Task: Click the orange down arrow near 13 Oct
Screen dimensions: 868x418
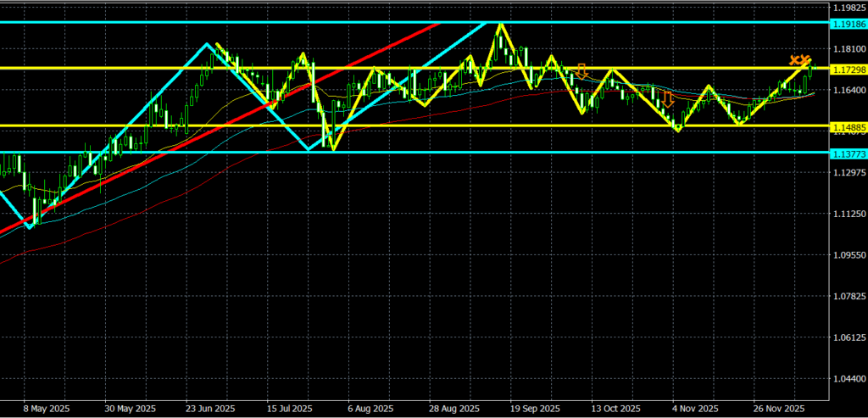Action: point(582,71)
